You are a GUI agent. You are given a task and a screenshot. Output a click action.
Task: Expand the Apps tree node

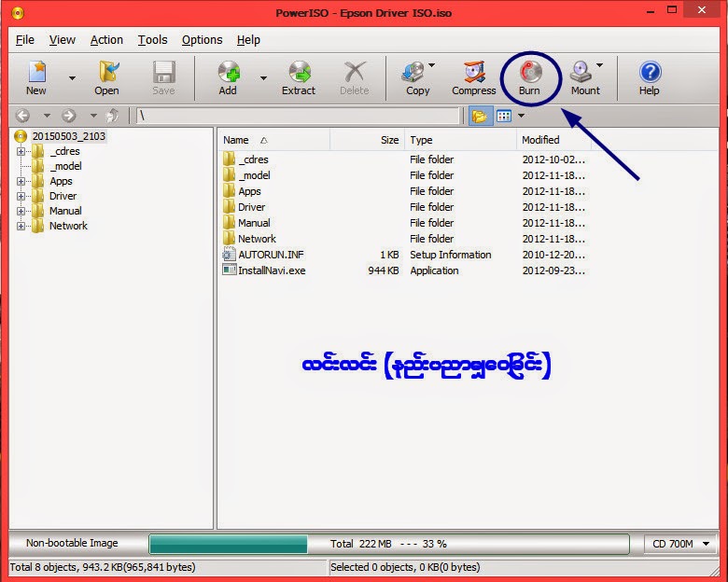click(x=21, y=181)
